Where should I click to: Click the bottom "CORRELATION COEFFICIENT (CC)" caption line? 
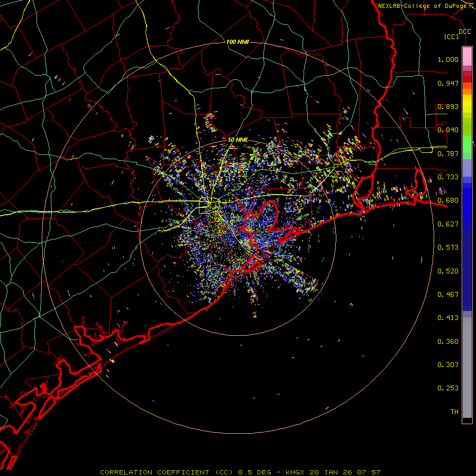point(240,472)
